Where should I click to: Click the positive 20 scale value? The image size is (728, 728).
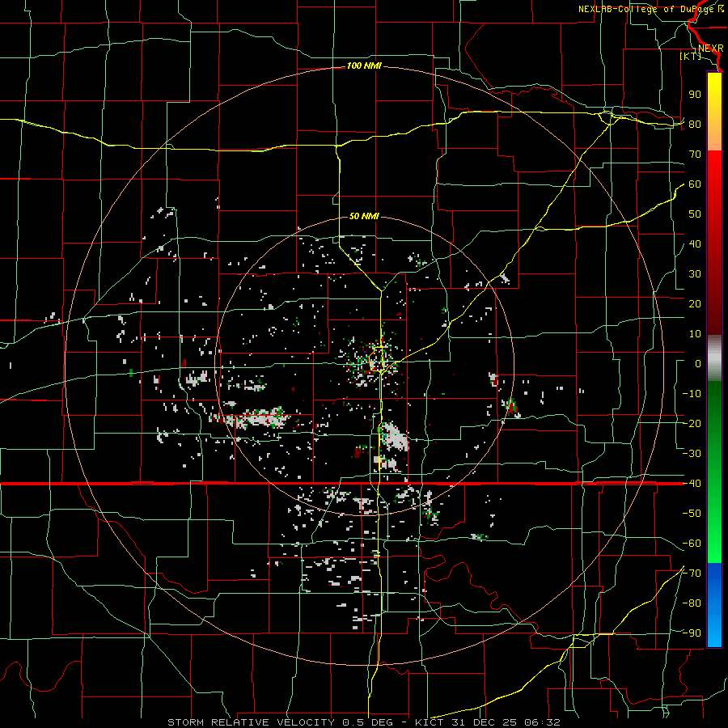tap(695, 304)
